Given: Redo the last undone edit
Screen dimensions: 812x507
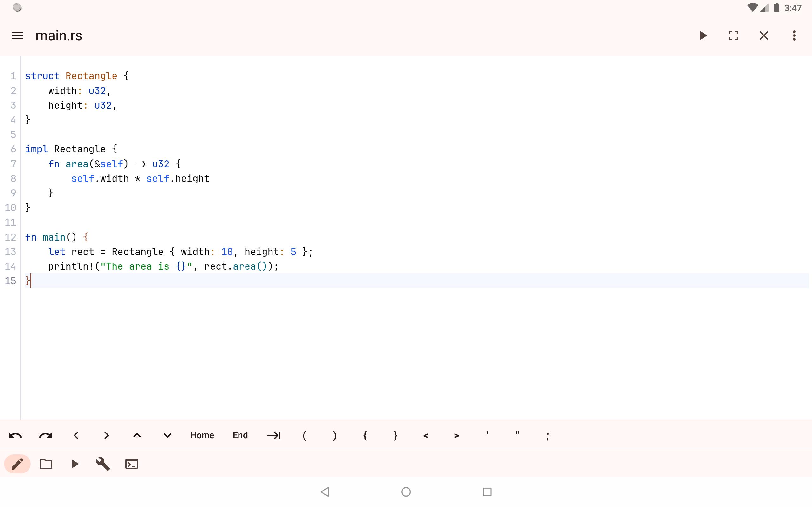Looking at the screenshot, I should pos(46,435).
